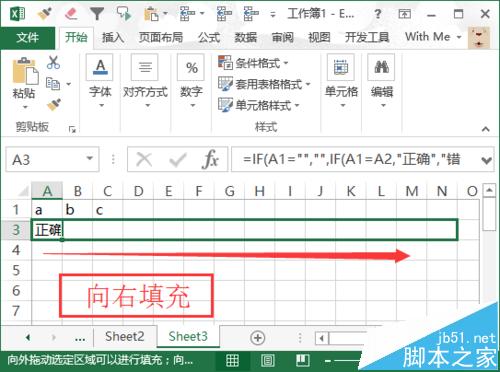Customize quick access toolbar arrow
500x372 pixels.
point(273,15)
